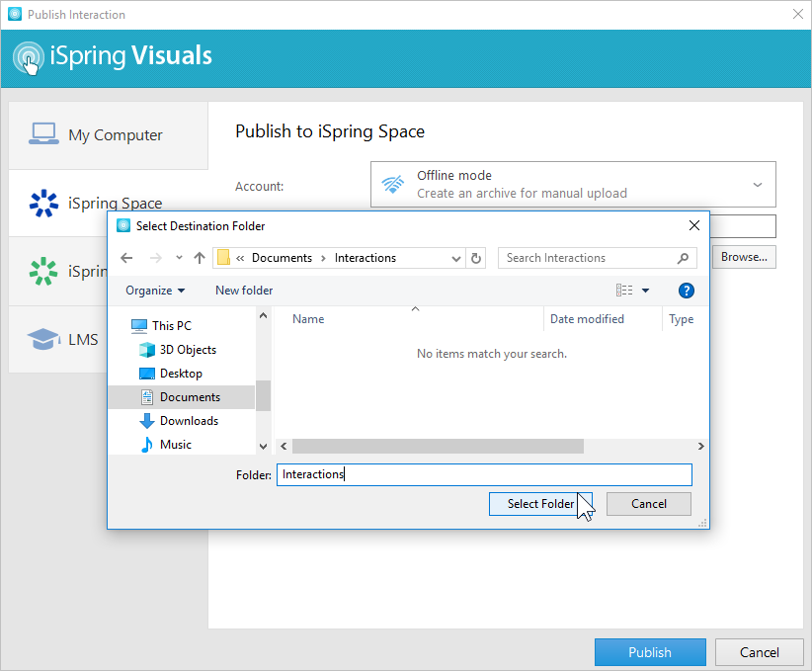Viewport: 812px width, 671px height.
Task: Expand the address bar path history dropdown
Action: pos(455,258)
